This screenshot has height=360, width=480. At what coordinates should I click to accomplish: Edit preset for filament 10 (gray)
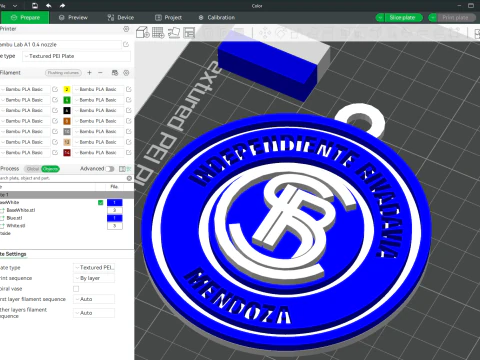tap(129, 131)
